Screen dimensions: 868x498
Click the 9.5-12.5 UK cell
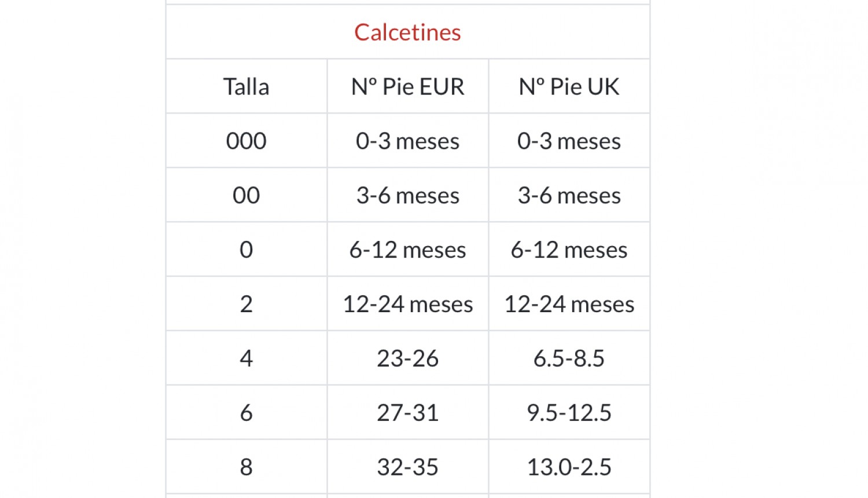pos(569,413)
